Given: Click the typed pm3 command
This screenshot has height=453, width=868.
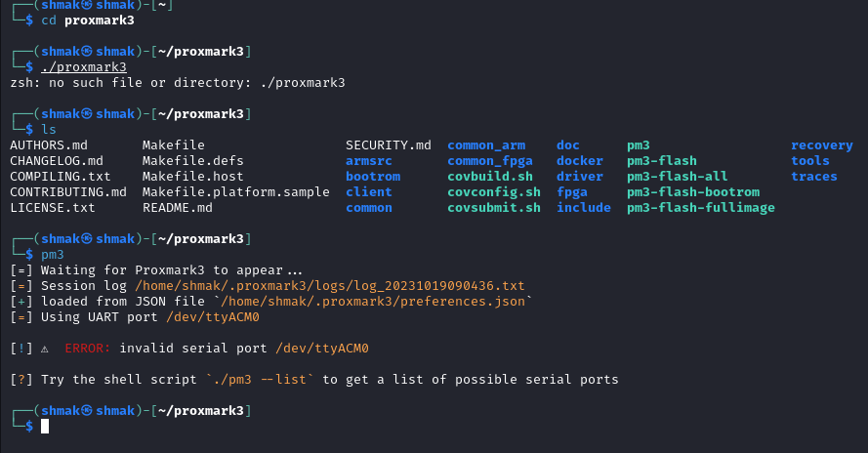Looking at the screenshot, I should tap(53, 255).
